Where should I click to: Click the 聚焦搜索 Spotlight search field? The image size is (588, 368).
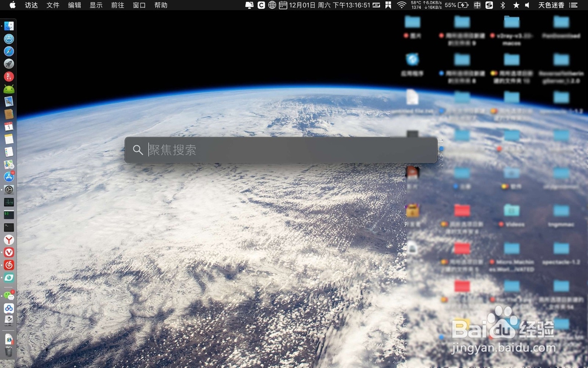tap(281, 150)
